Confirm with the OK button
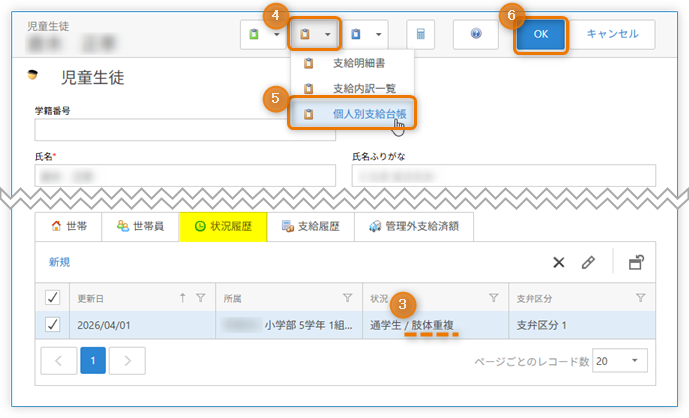The width and height of the screenshot is (689, 418). 540,34
